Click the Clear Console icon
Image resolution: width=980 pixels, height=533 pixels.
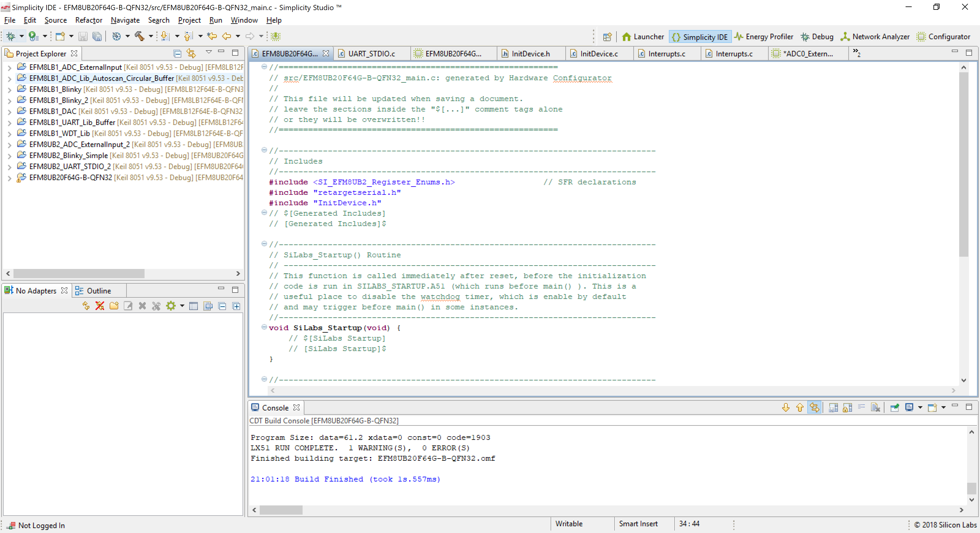(x=875, y=407)
